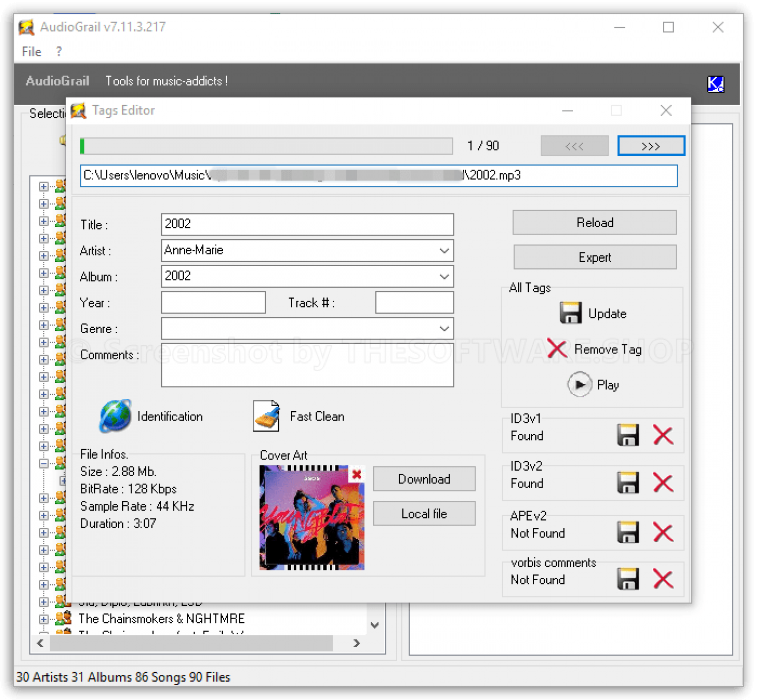Click in the Year field
This screenshot has height=700, width=757.
coord(213,302)
